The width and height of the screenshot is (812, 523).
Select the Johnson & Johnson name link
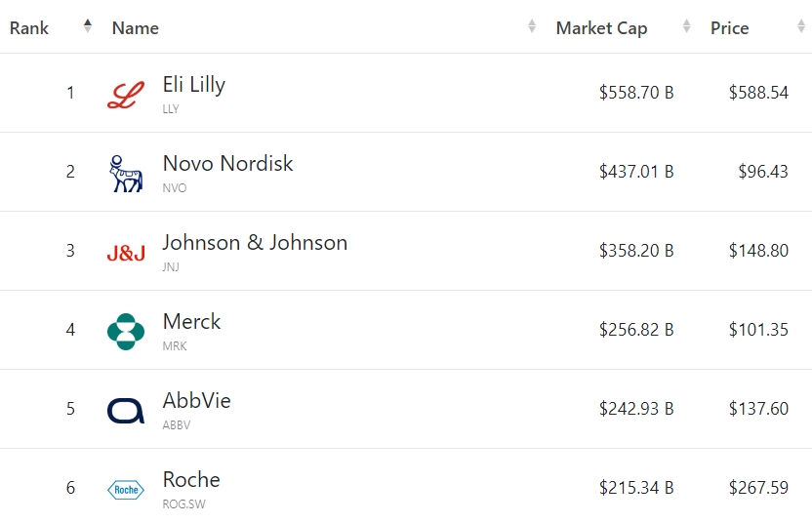point(255,243)
